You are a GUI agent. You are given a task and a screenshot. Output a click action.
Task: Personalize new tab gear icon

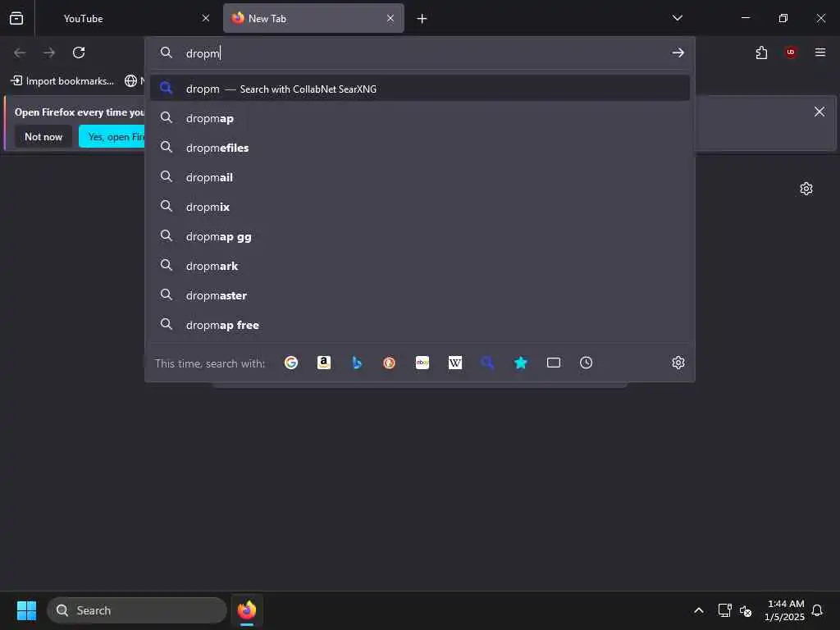click(x=806, y=189)
